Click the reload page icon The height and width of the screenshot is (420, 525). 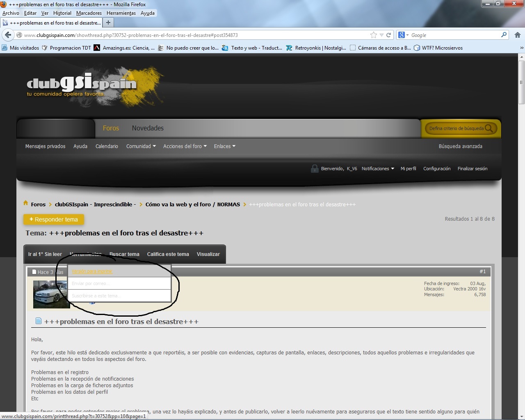pyautogui.click(x=388, y=35)
